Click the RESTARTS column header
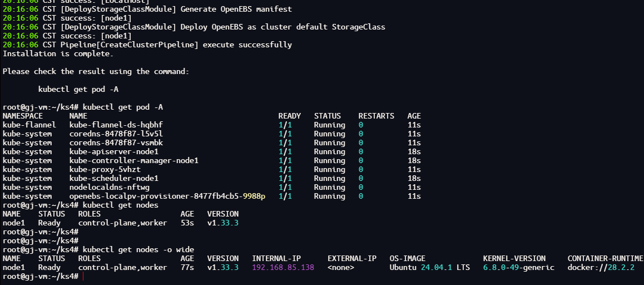The height and width of the screenshot is (285, 644). 376,116
